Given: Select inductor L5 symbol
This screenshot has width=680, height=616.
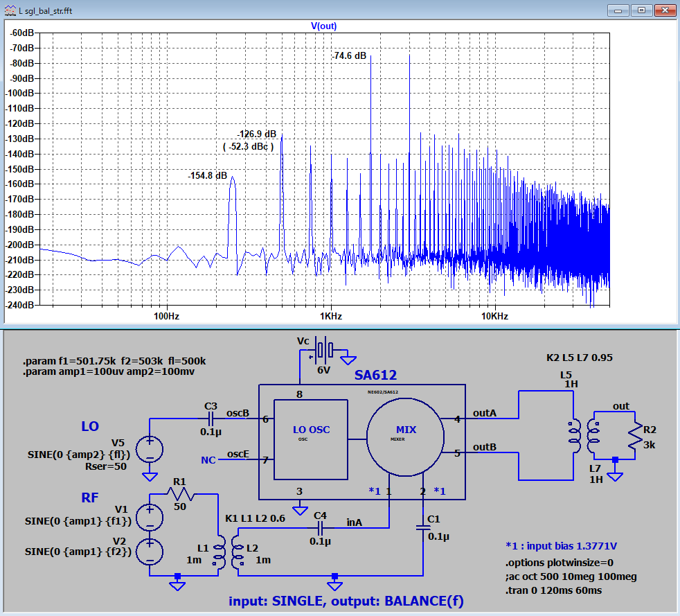Looking at the screenshot, I should point(574,437).
